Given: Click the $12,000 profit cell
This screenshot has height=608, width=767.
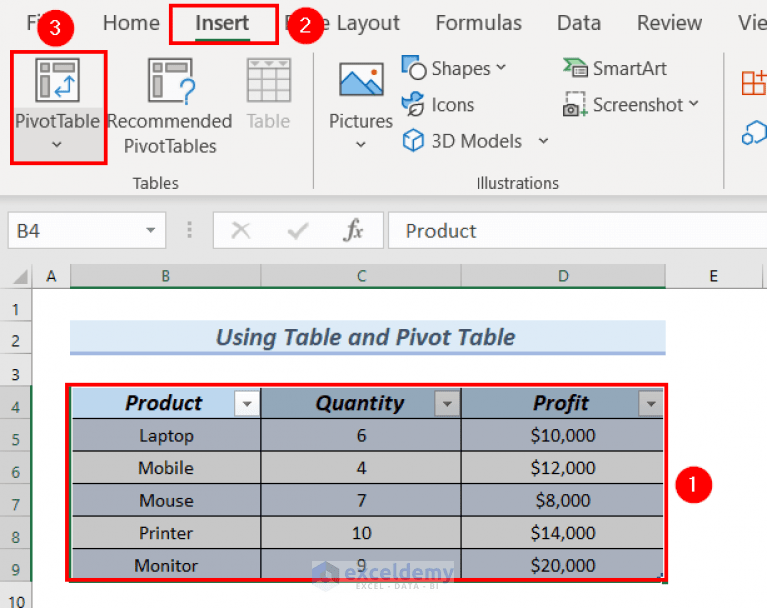Looking at the screenshot, I should point(563,468).
